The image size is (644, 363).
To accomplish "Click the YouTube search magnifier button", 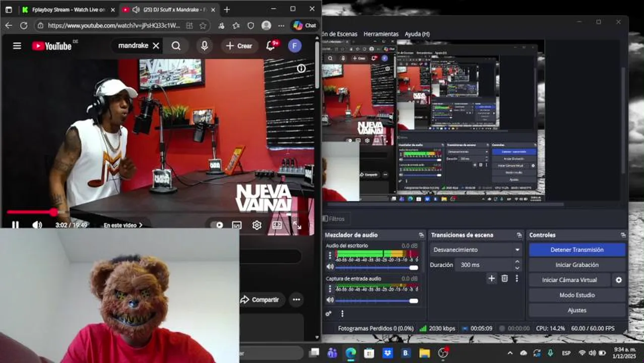I will pos(176,46).
